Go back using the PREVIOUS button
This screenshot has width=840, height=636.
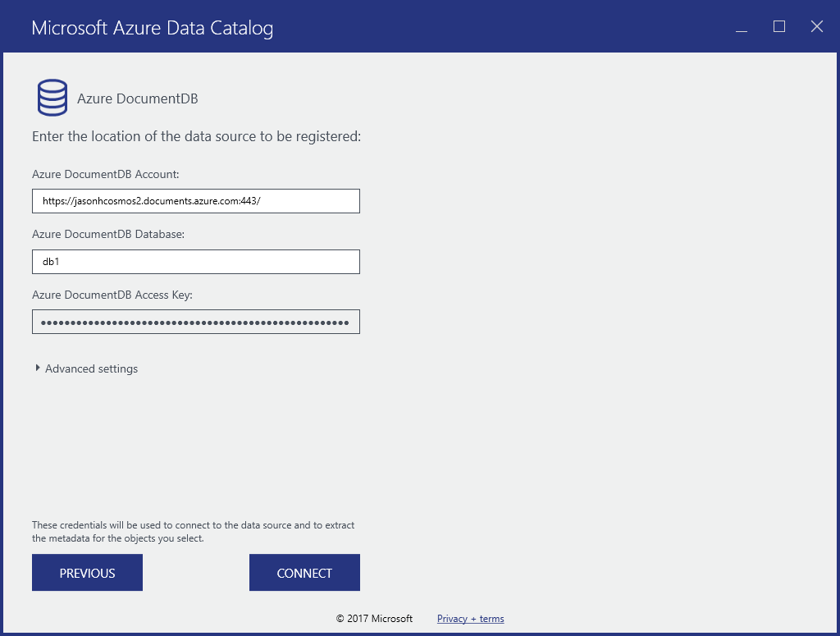tap(87, 572)
